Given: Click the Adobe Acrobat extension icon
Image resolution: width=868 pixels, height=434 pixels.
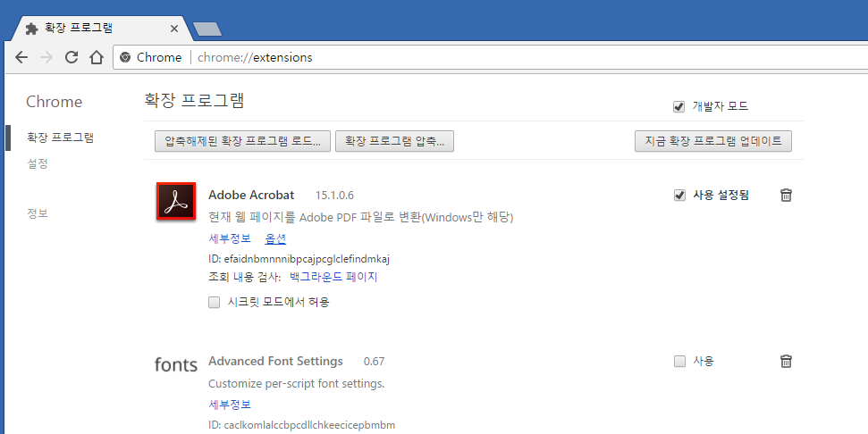Looking at the screenshot, I should point(177,201).
